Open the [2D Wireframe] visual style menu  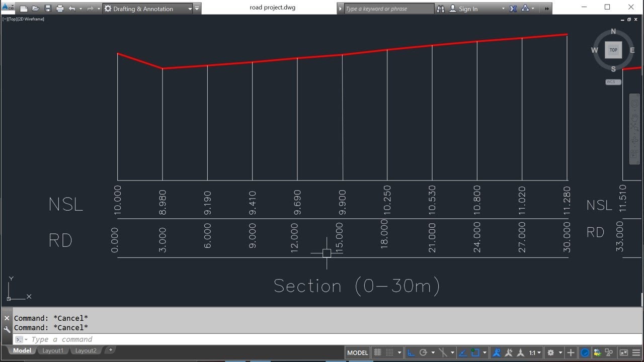coord(31,19)
